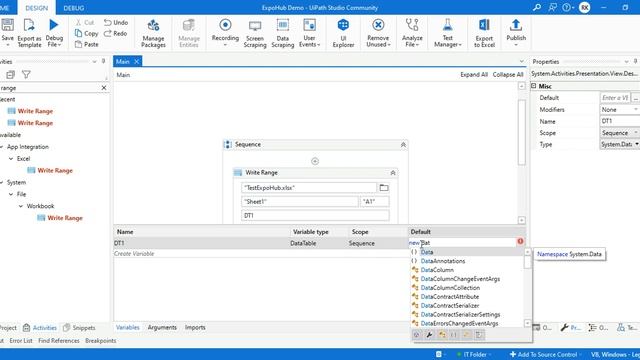The width and height of the screenshot is (640, 360).
Task: Click the "TestExpoHub.xlsx" path field
Action: (309, 188)
